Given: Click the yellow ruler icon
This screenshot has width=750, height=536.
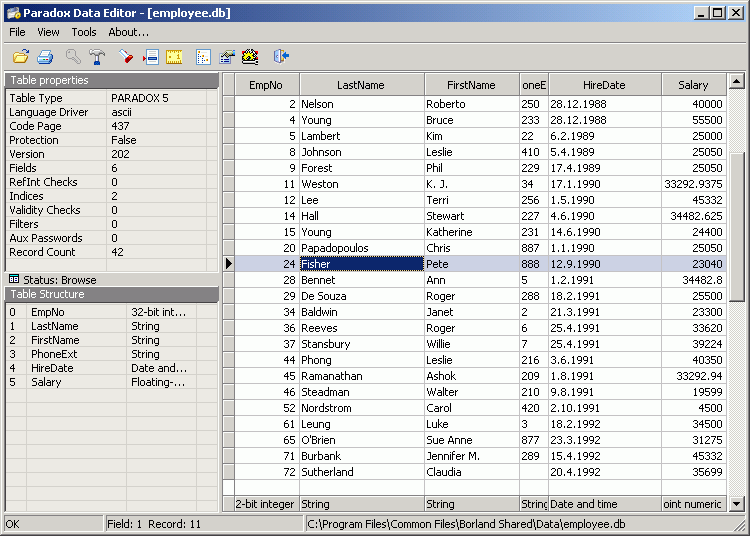Looking at the screenshot, I should [x=174, y=56].
